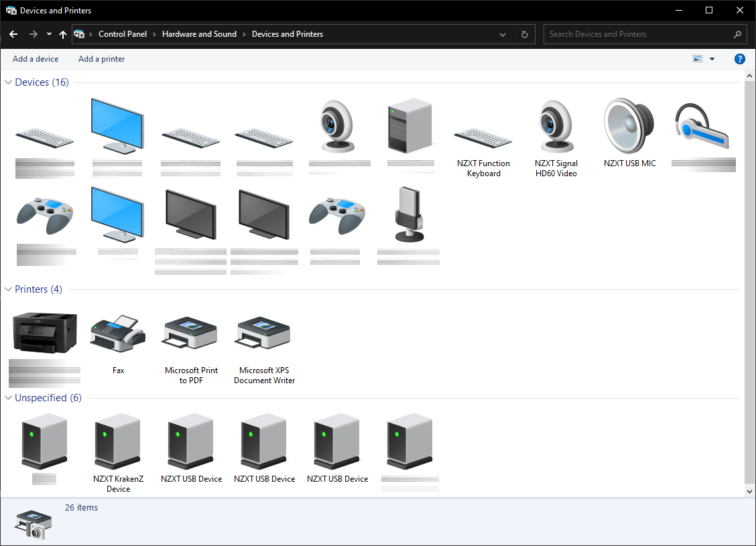Image resolution: width=756 pixels, height=546 pixels.
Task: Open Microsoft Print to PDF
Action: [190, 333]
